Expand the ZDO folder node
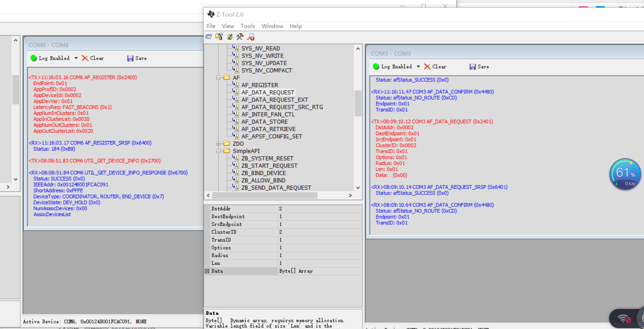 tap(219, 144)
